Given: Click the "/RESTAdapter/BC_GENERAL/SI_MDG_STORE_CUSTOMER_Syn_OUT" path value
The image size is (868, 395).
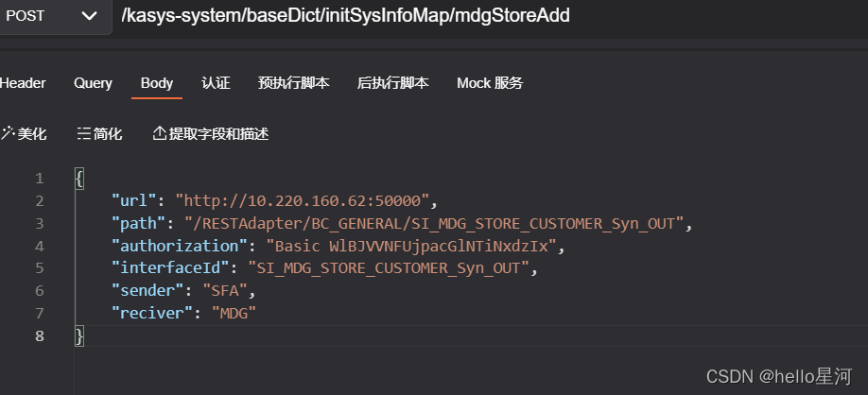Looking at the screenshot, I should point(435,224).
